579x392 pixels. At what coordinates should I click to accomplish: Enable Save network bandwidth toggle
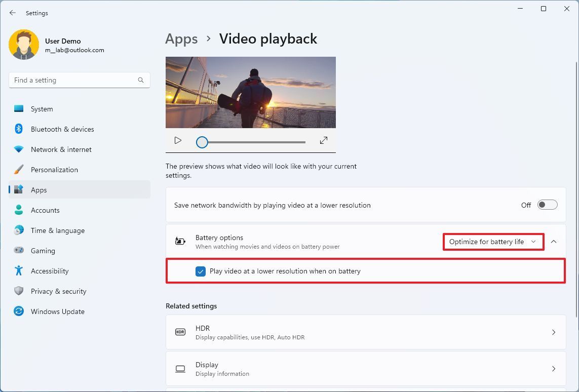point(547,205)
